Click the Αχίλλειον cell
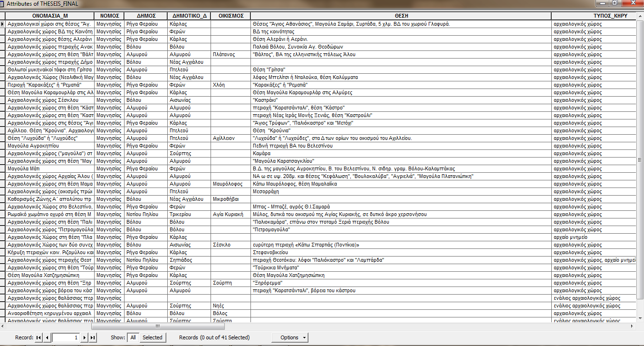644x346 pixels. click(x=231, y=138)
